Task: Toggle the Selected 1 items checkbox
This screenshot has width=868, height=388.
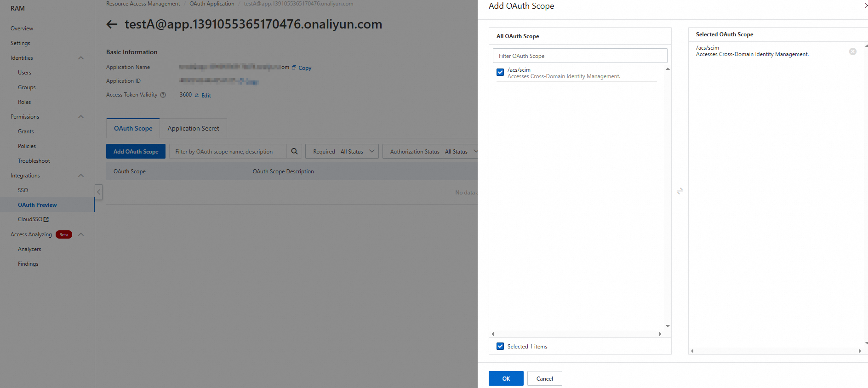Action: [500, 346]
